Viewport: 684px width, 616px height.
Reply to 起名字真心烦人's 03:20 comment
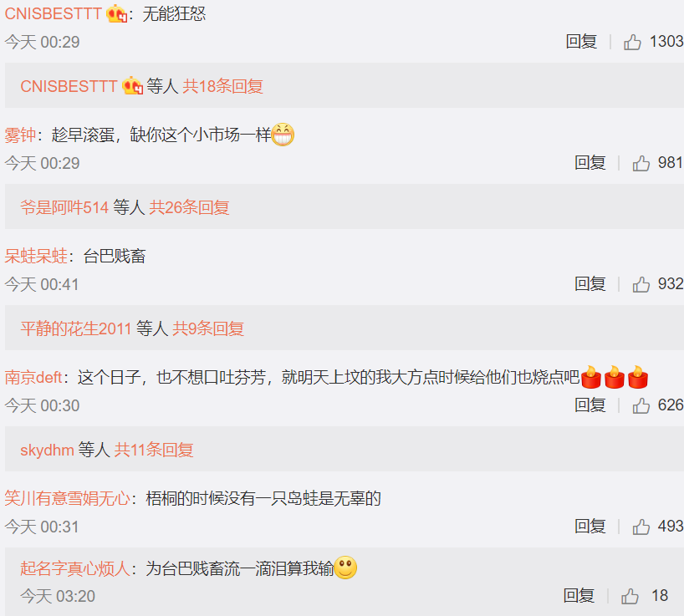[579, 595]
